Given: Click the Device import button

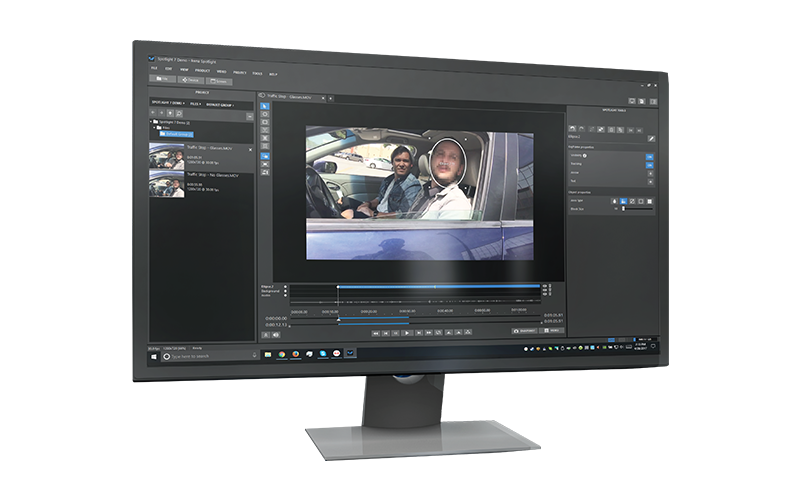Looking at the screenshot, I should (191, 80).
